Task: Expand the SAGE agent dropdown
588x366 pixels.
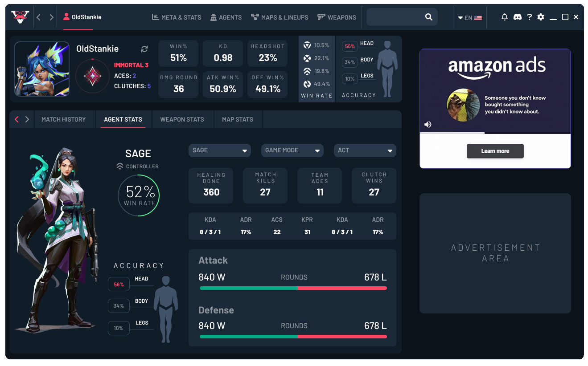Action: (x=220, y=150)
